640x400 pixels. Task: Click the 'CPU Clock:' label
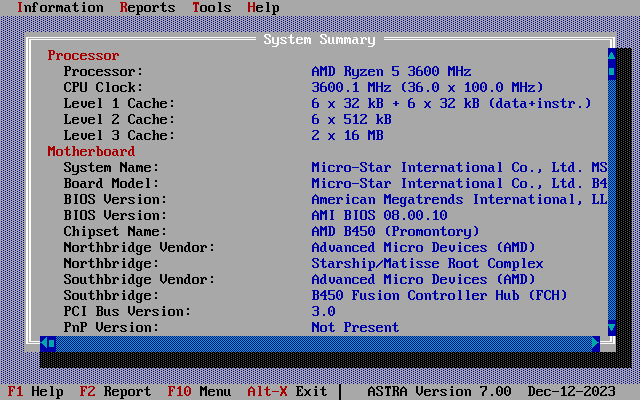103,87
